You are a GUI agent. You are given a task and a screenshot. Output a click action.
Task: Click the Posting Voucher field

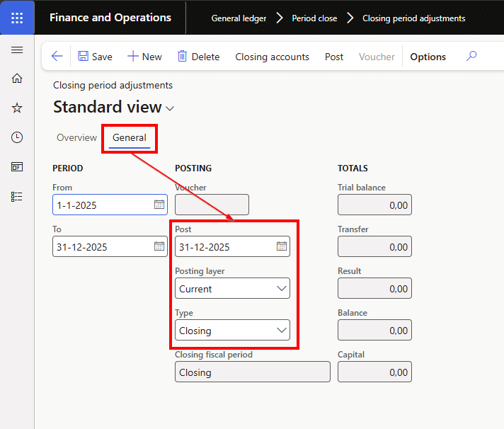212,205
